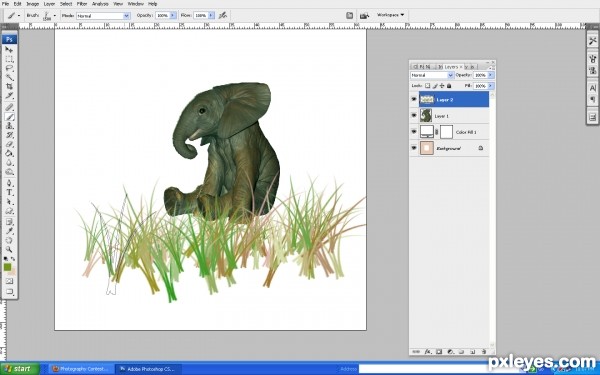Toggle Lock image pixels

click(x=435, y=86)
